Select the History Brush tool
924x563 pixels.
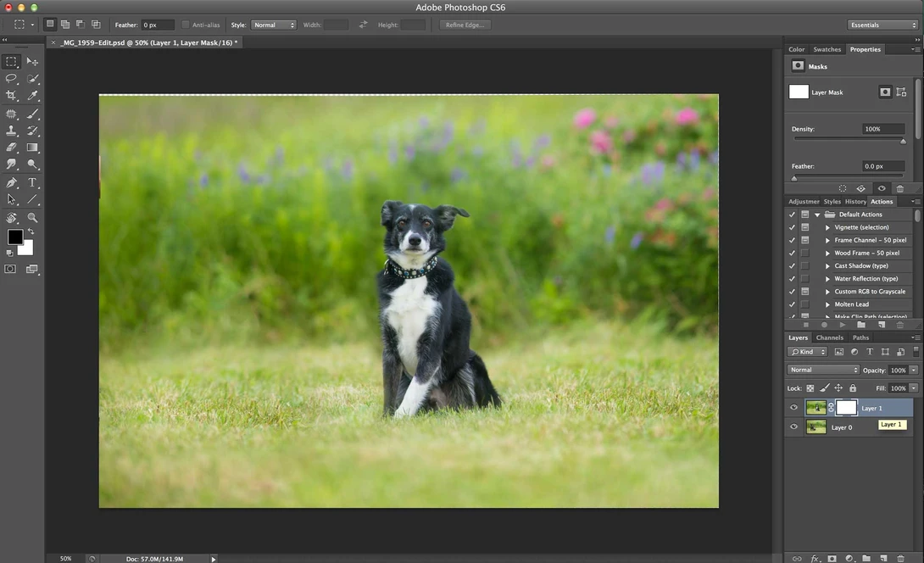point(32,131)
